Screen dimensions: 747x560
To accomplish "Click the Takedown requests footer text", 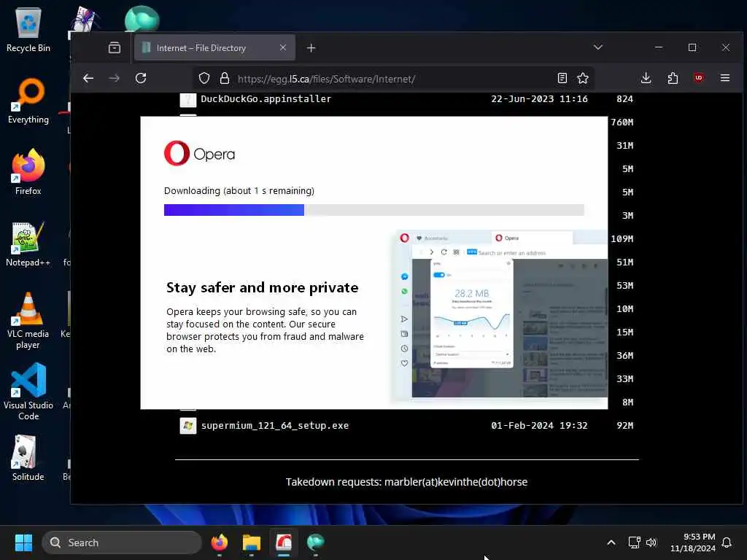I will pyautogui.click(x=406, y=482).
